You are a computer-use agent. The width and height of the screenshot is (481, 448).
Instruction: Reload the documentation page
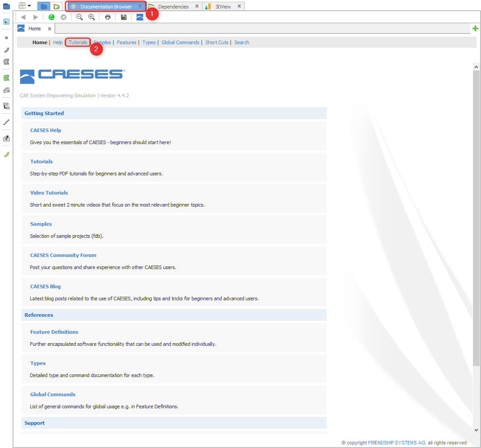click(x=52, y=17)
